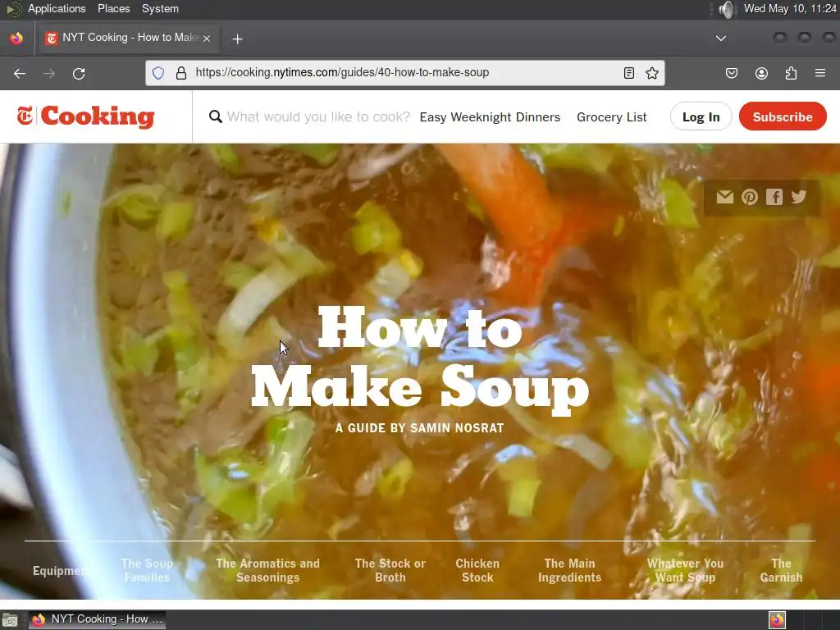
Task: Open a new tab with the plus button
Action: [x=237, y=39]
